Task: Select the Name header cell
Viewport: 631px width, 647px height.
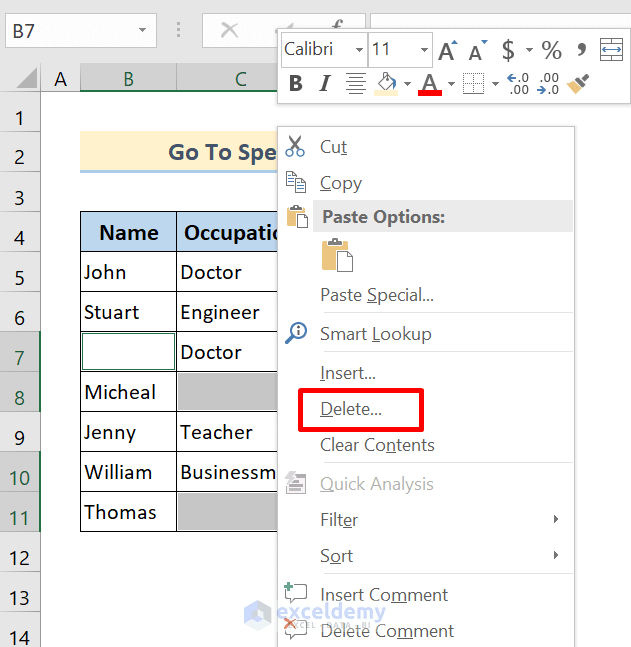Action: pyautogui.click(x=128, y=232)
